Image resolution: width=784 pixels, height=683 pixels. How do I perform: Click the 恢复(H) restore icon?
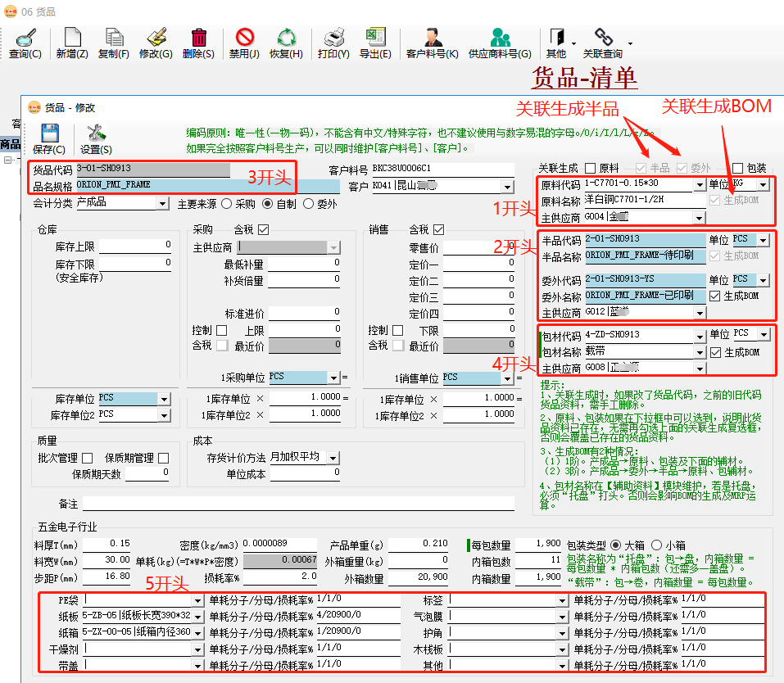[x=287, y=38]
